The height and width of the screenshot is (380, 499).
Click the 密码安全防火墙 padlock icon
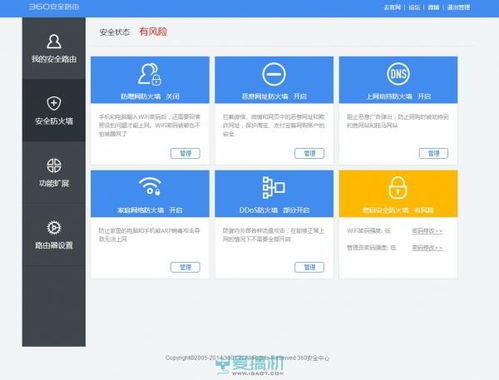click(398, 188)
